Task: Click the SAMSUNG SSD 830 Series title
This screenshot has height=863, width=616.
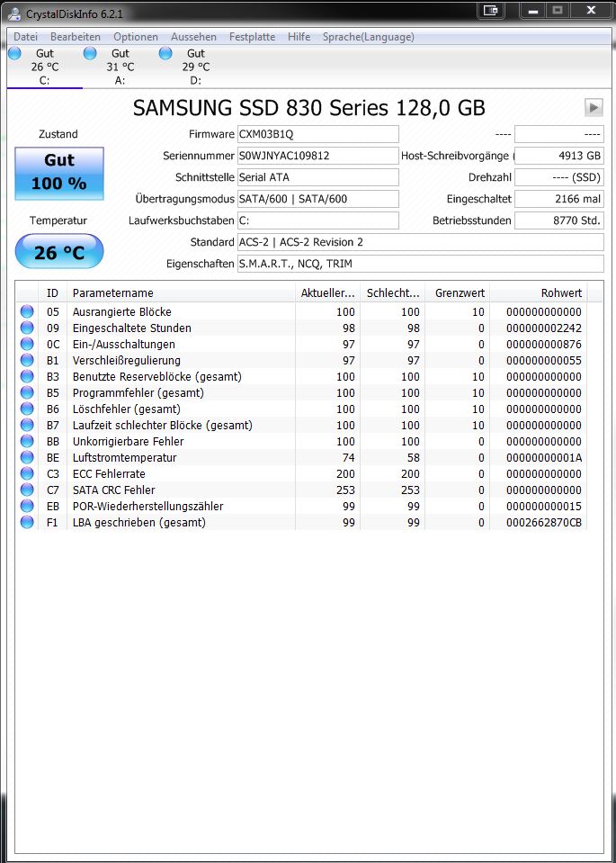Action: pos(309,108)
